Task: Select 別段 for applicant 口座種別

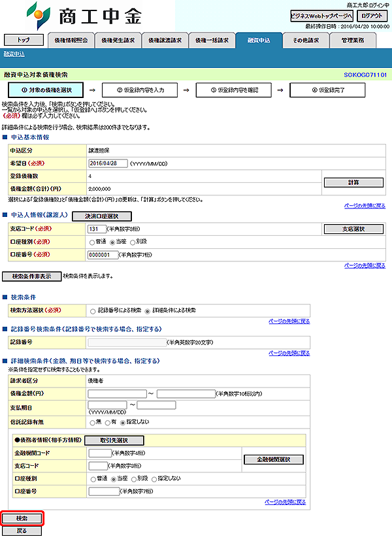Action: coord(133,242)
